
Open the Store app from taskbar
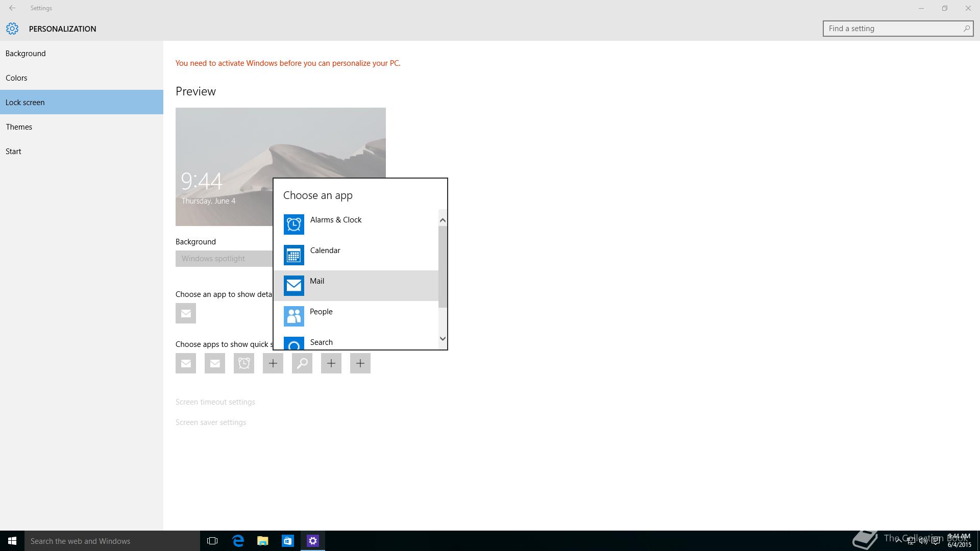pyautogui.click(x=288, y=541)
